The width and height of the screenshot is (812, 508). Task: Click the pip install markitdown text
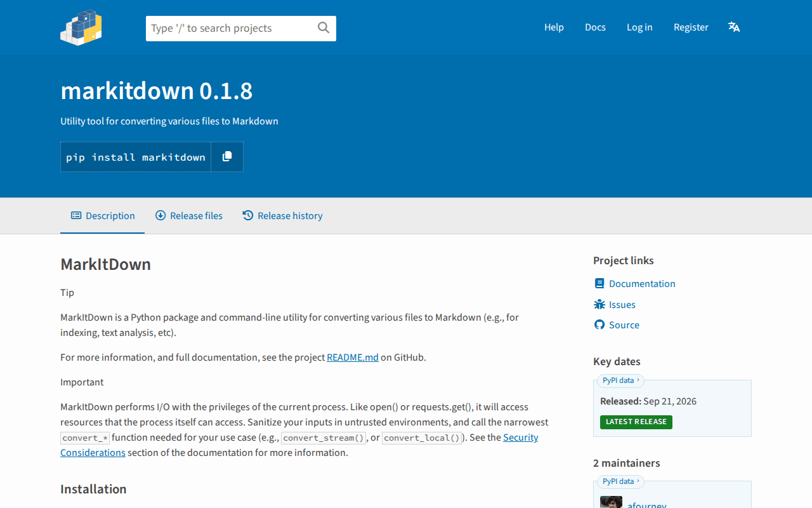pos(136,157)
